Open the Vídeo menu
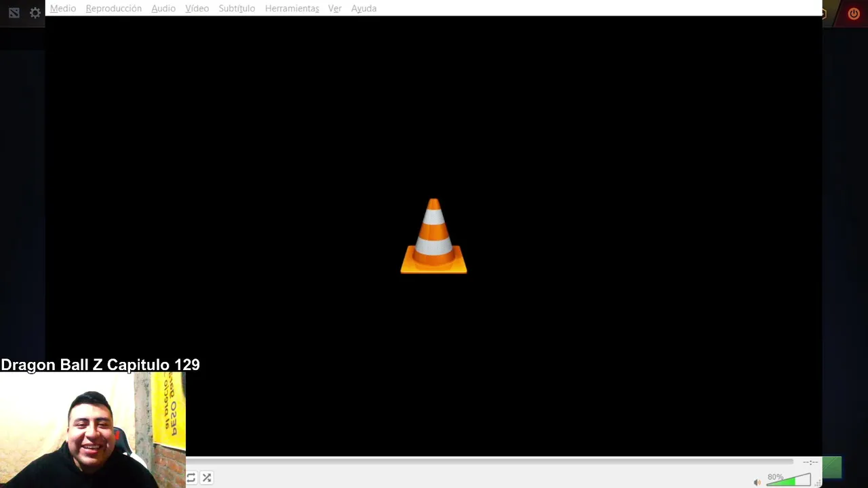 tap(197, 8)
